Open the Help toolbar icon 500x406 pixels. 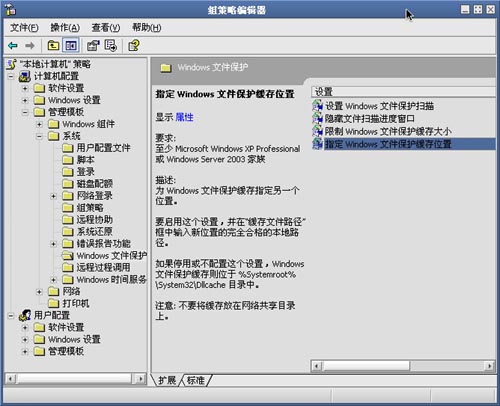(x=134, y=45)
